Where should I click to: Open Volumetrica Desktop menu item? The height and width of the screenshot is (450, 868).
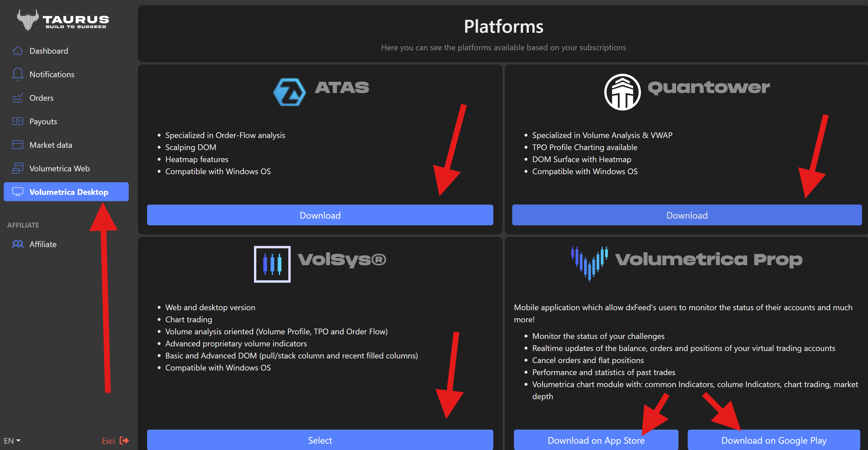pos(66,192)
